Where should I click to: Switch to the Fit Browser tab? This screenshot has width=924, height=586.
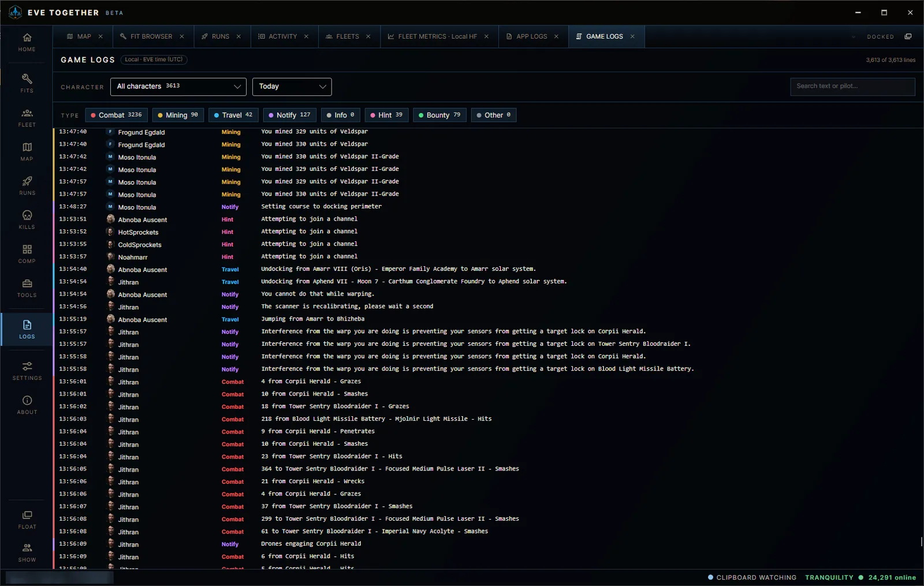[x=151, y=36]
